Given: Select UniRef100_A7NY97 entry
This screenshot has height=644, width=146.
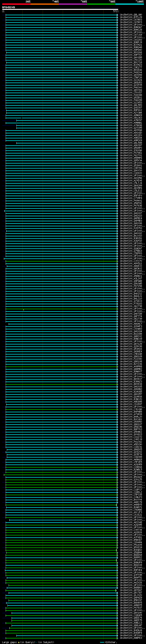Looking at the screenshot, I should (131, 120).
